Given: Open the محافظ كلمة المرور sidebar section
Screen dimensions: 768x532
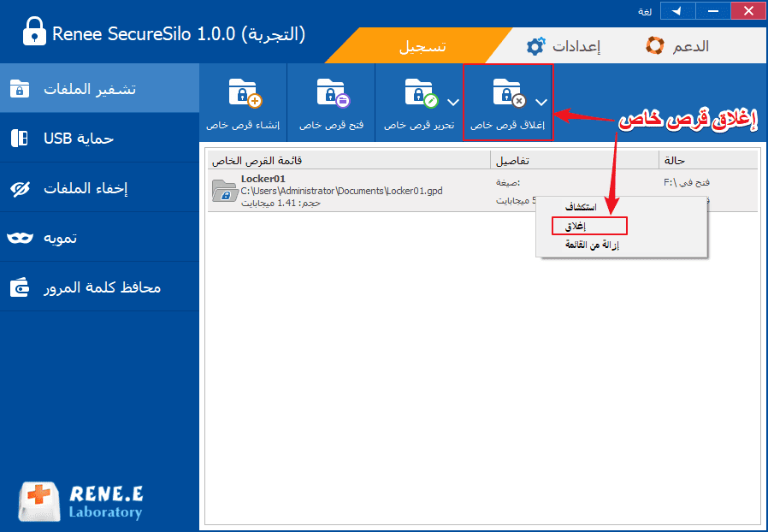Looking at the screenshot, I should 99,287.
